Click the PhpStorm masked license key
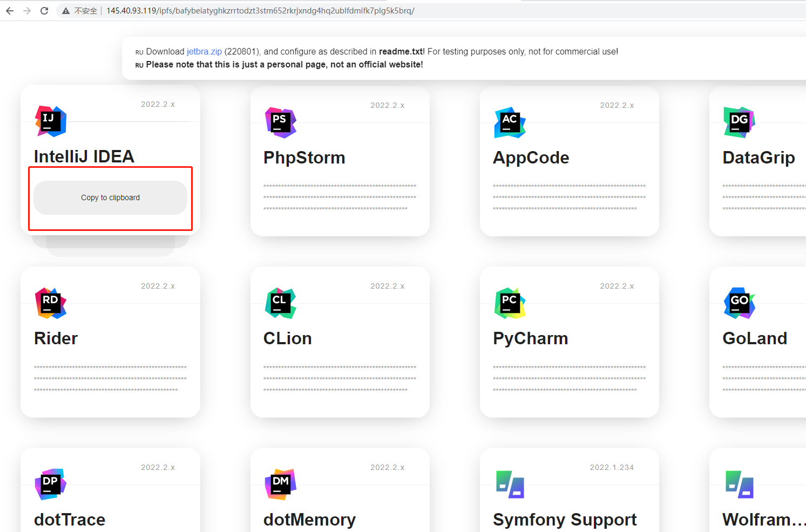Viewport: 806px width, 532px height. 340,197
